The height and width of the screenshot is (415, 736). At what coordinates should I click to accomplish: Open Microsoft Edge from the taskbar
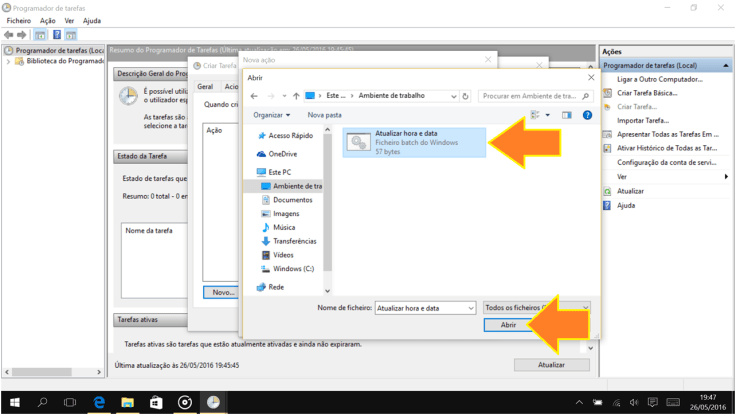click(x=99, y=402)
